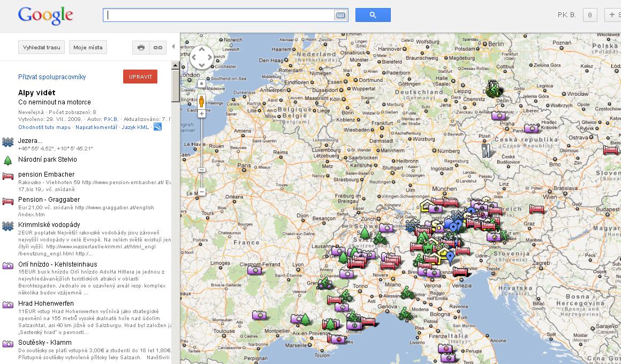This screenshot has height=364, width=621.
Task: View in Google Earth via blue icon
Action: (x=157, y=127)
